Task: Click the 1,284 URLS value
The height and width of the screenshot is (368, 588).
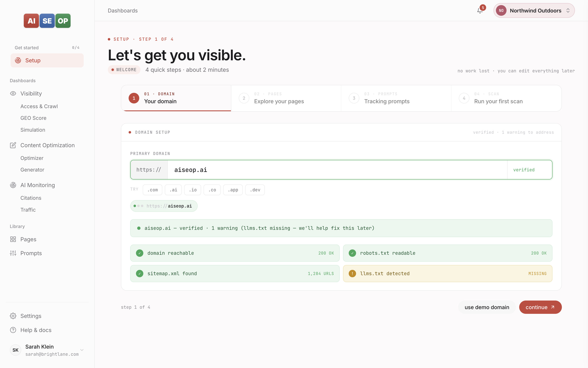Action: coord(321,274)
